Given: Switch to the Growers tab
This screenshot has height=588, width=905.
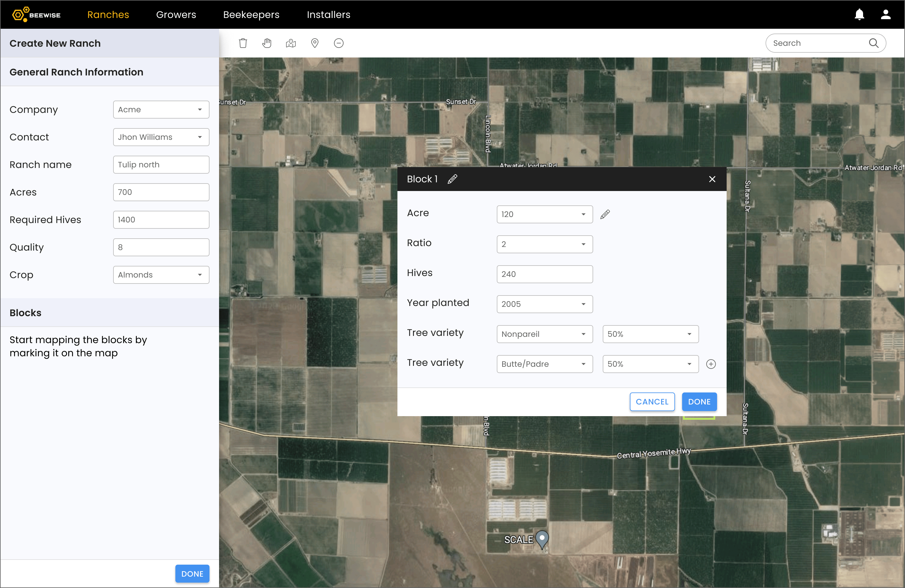Looking at the screenshot, I should point(176,14).
